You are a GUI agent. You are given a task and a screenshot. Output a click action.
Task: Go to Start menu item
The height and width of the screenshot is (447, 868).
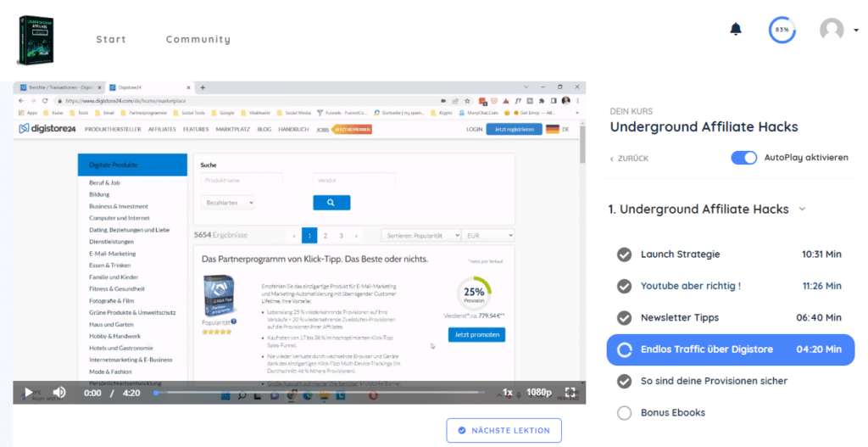point(111,39)
